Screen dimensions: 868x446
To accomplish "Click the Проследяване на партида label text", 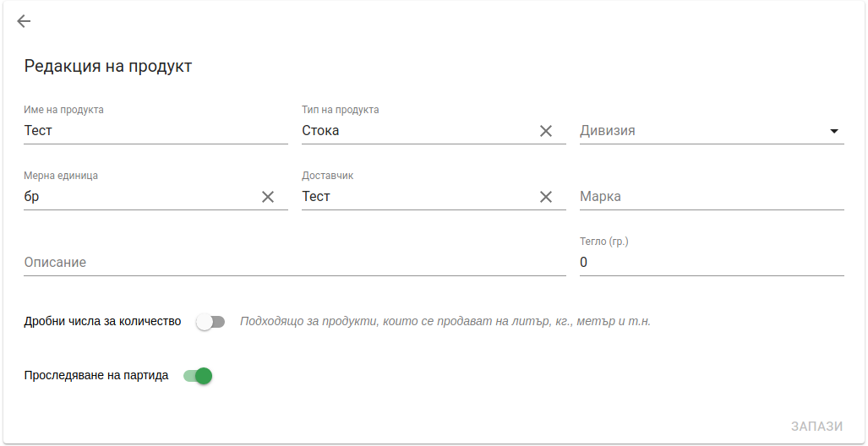I will tap(96, 376).
